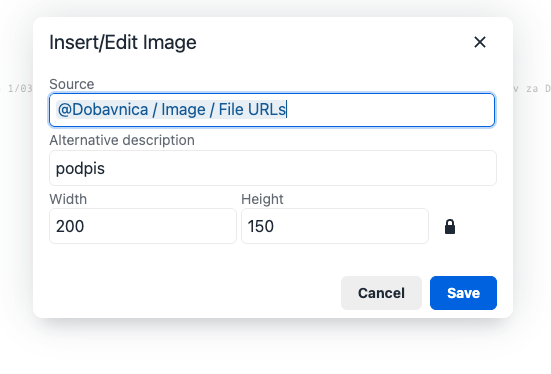Click the dimmed 1/03 text behind dialog
The height and width of the screenshot is (374, 551).
(x=20, y=88)
